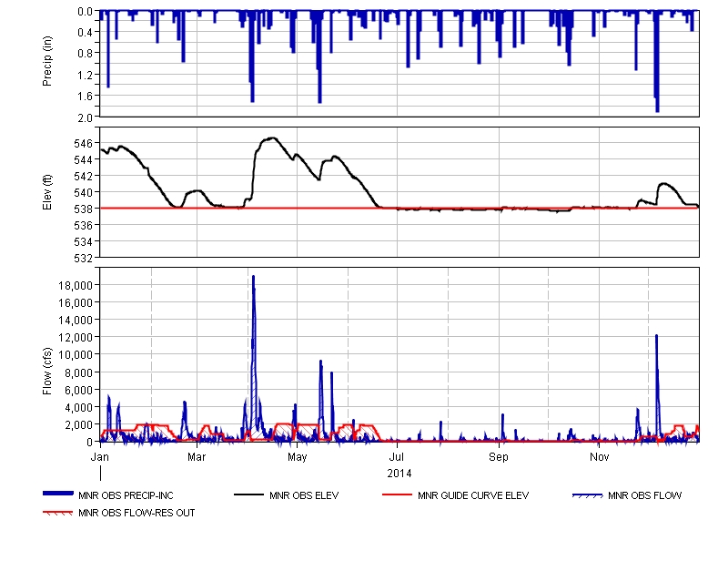The height and width of the screenshot is (571, 728).
Task: Click the blue swatch beside MNR OBS PRECIP-INC
Action: [58, 494]
